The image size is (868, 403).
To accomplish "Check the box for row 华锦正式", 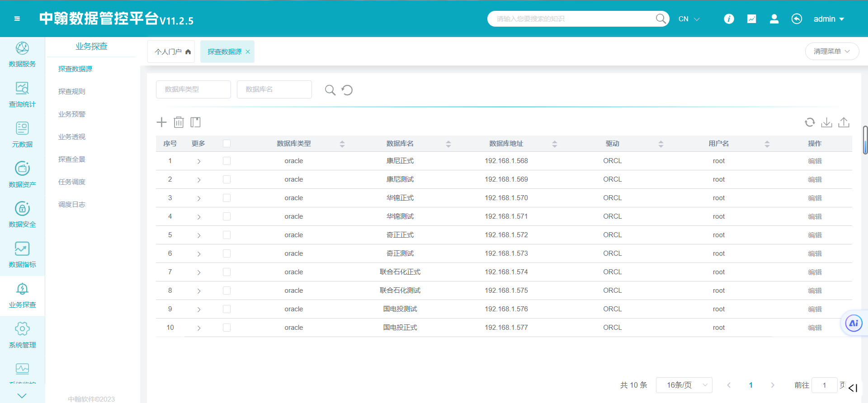I will 226,198.
